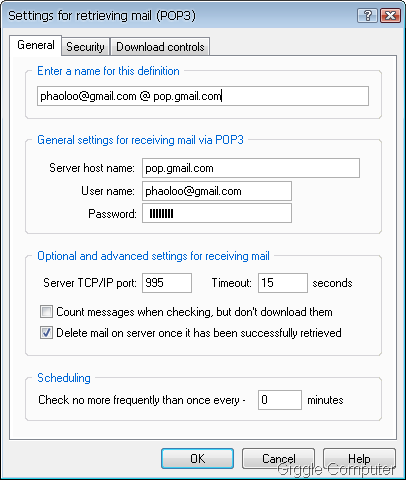
Task: Select the General tab
Action: tap(36, 45)
